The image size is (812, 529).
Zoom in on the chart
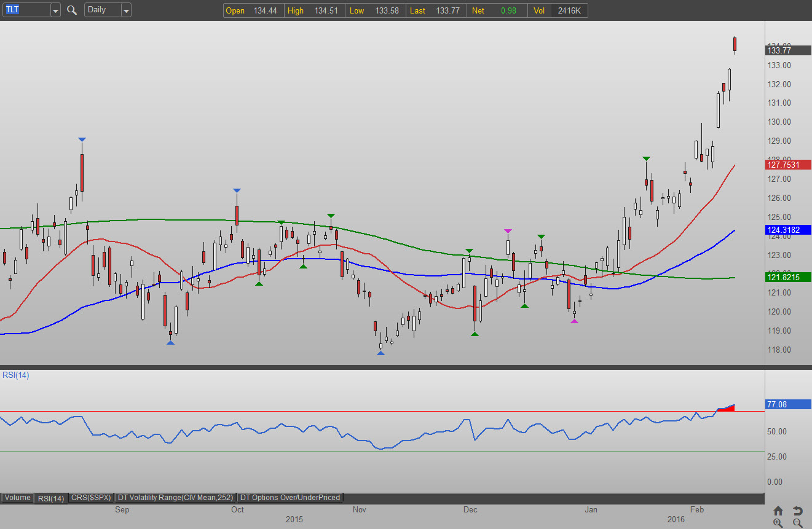tap(778, 523)
